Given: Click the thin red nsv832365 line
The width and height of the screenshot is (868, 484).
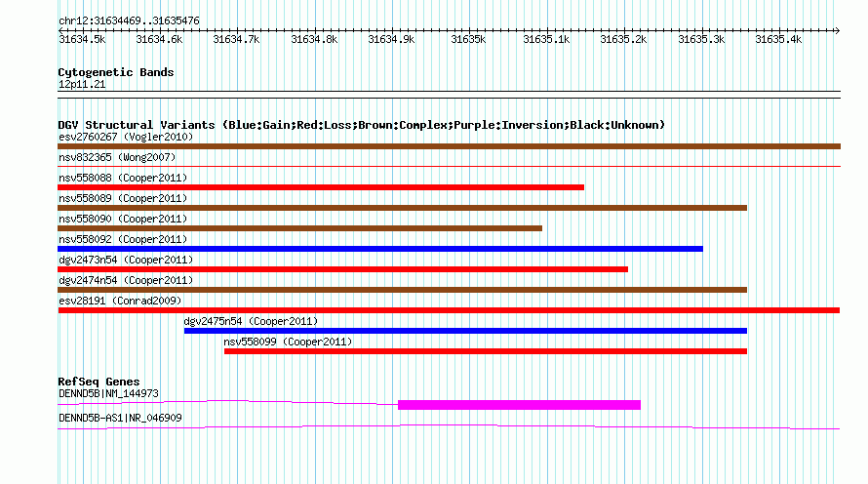Looking at the screenshot, I should pyautogui.click(x=449, y=166).
